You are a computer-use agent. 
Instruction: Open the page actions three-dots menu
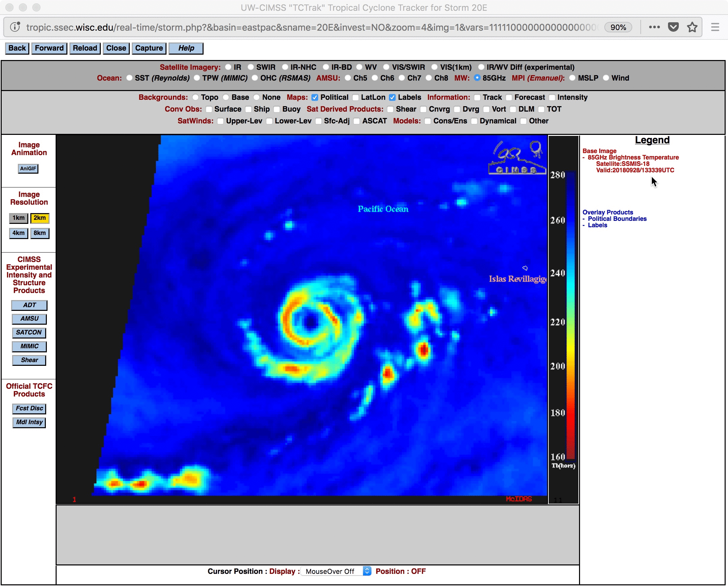click(654, 27)
